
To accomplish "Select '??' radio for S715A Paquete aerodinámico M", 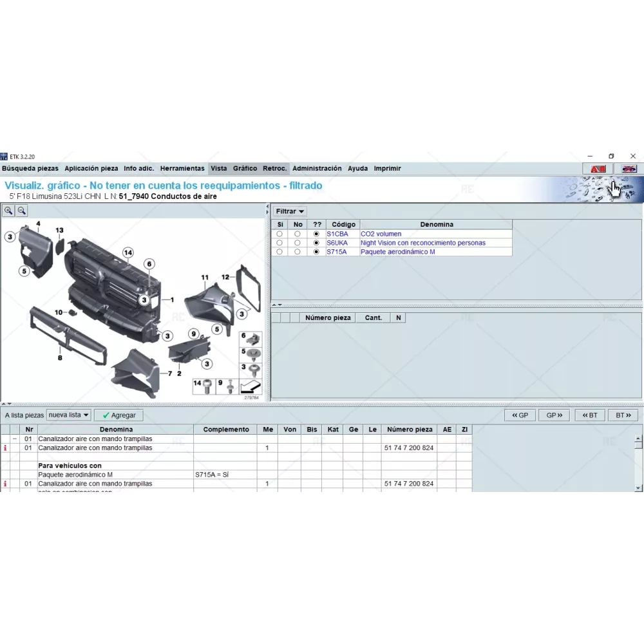I will point(316,252).
